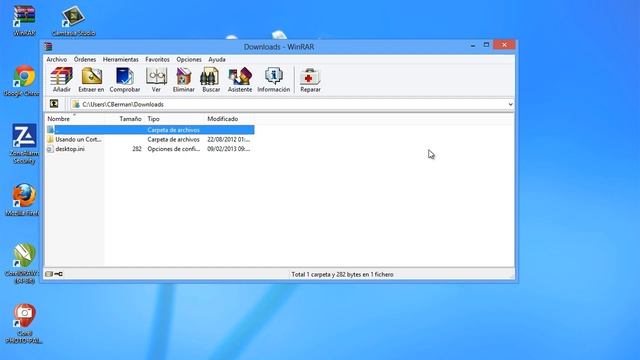The height and width of the screenshot is (360, 640).
Task: Close the WinRAR window
Action: [504, 44]
